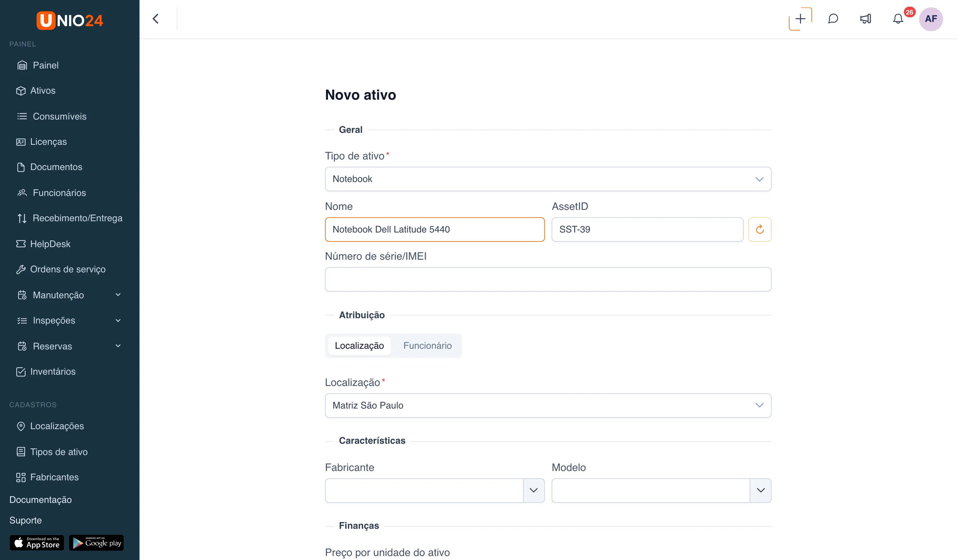
Task: Expand the Inspeções submenu
Action: tap(70, 321)
